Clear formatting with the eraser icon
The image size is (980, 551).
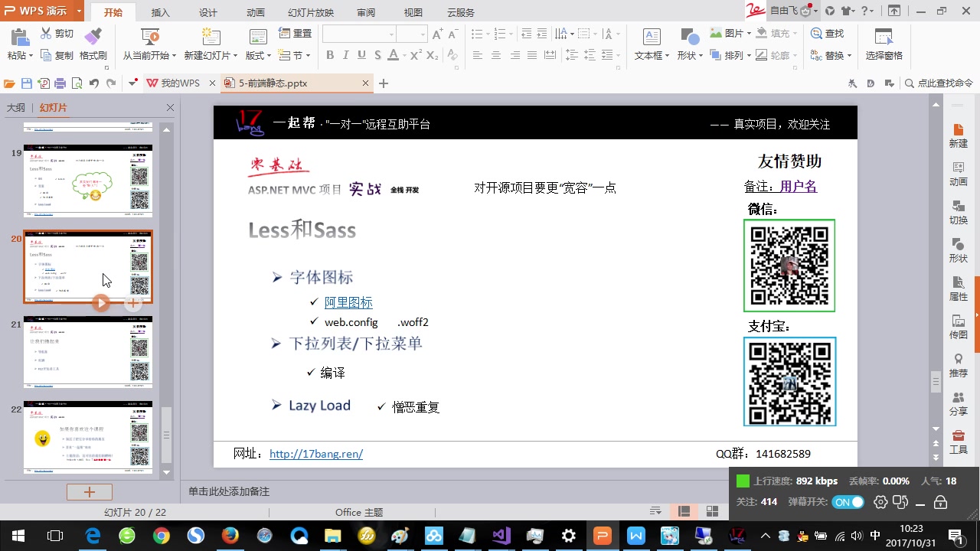(452, 55)
